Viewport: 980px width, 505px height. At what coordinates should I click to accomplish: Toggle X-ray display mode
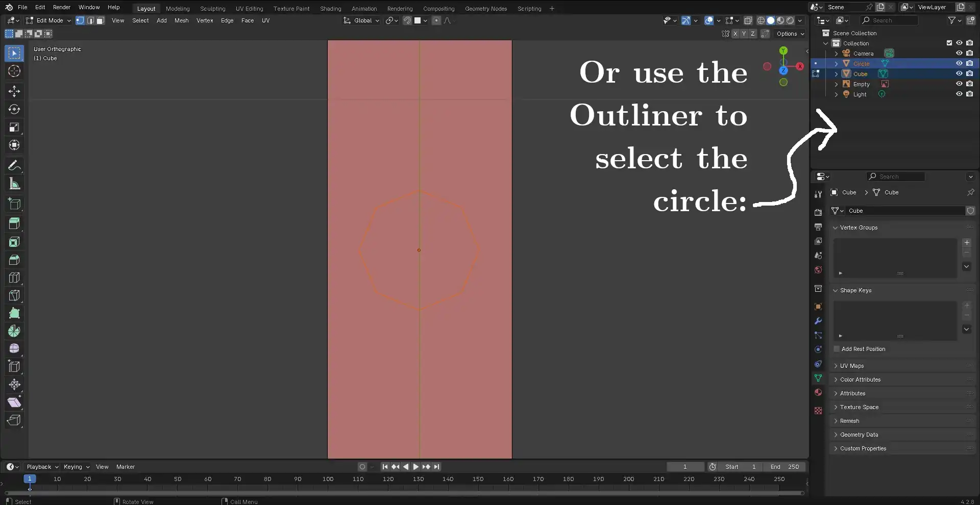(x=748, y=20)
